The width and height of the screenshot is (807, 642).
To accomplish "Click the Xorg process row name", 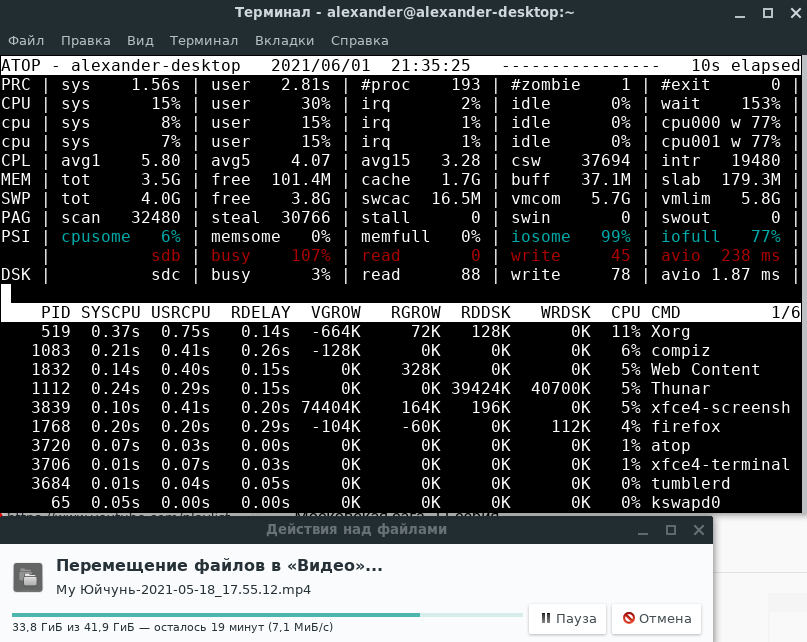I will click(670, 332).
